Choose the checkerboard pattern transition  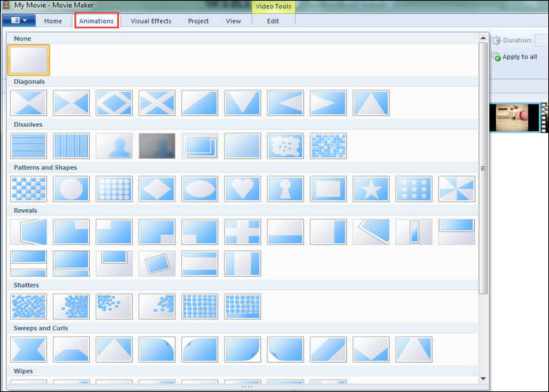(29, 189)
